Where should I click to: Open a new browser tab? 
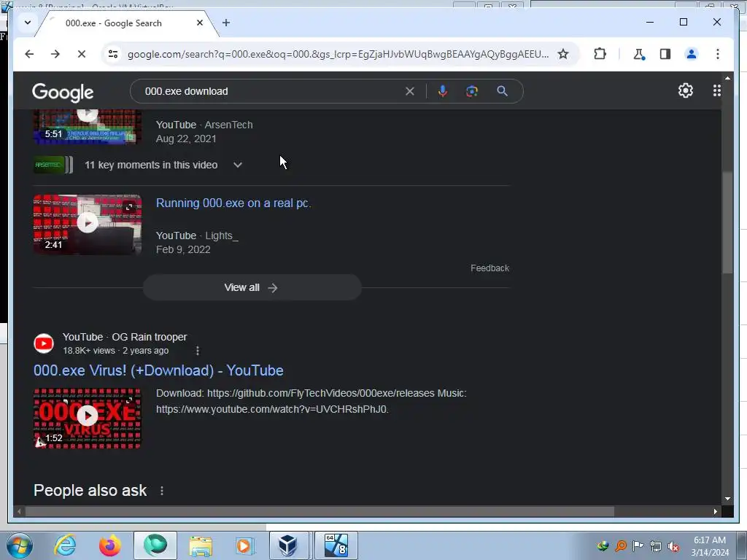coord(226,23)
